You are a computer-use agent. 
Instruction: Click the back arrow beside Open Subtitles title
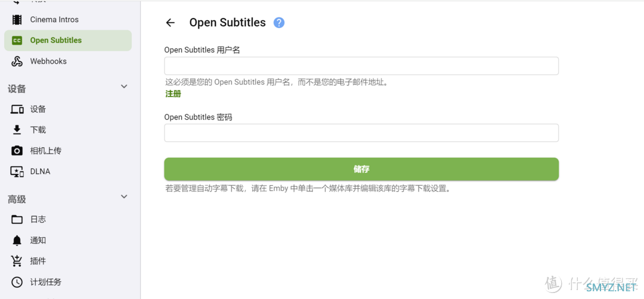tap(170, 23)
